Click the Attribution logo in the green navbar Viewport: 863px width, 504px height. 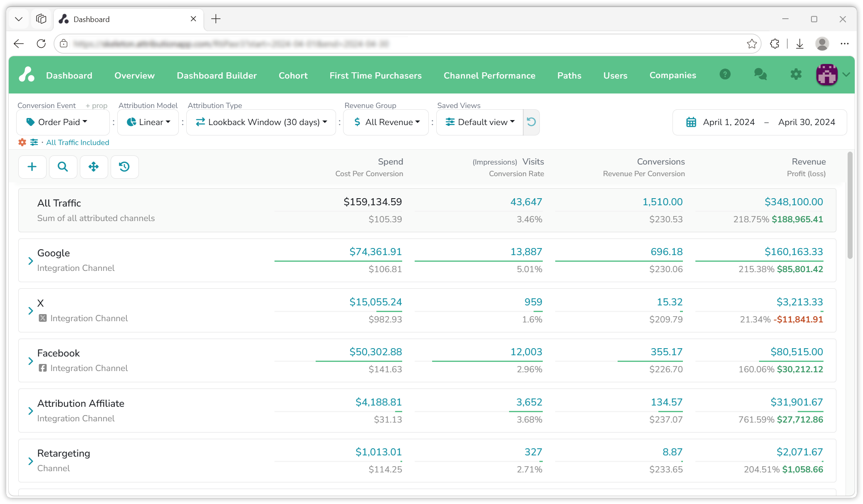[x=27, y=75]
